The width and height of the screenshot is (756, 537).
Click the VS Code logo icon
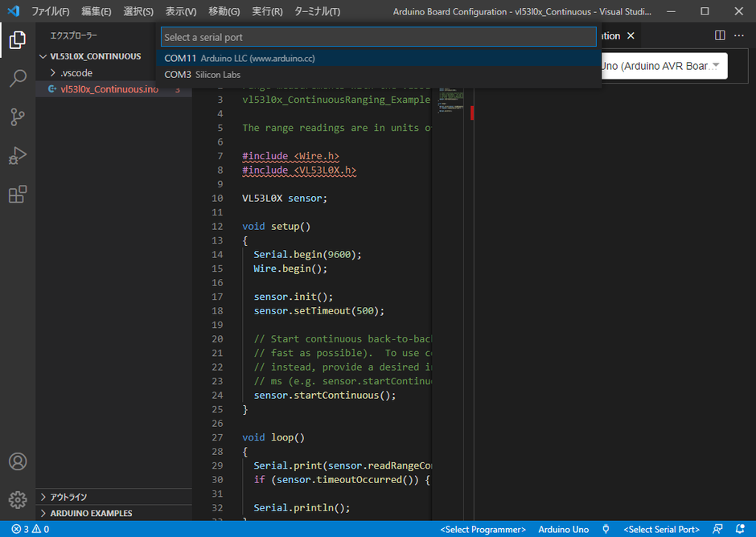click(14, 10)
